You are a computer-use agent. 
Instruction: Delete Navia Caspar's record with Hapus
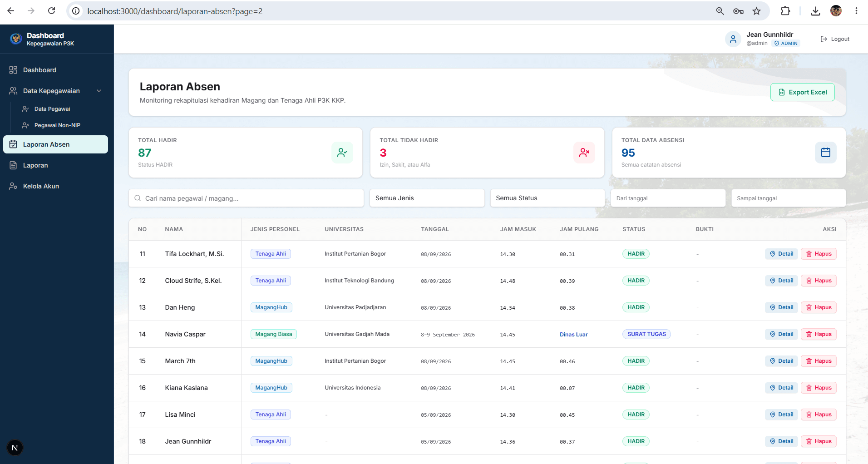819,334
